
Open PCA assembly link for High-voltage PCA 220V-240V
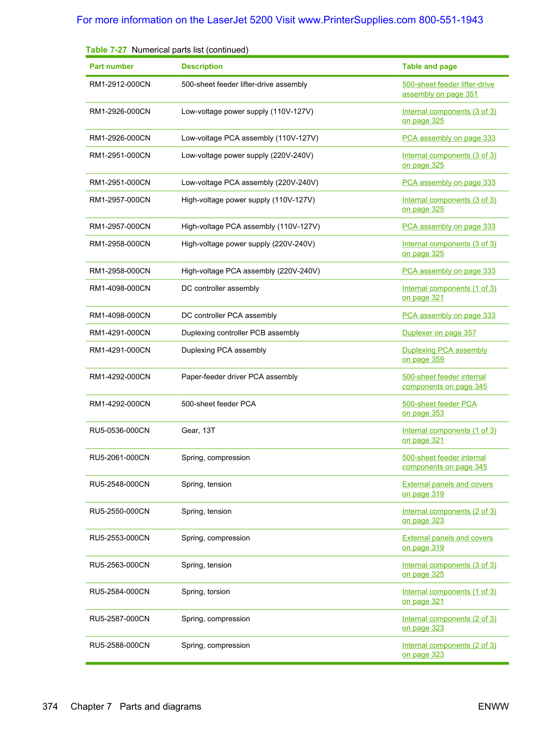click(x=448, y=271)
